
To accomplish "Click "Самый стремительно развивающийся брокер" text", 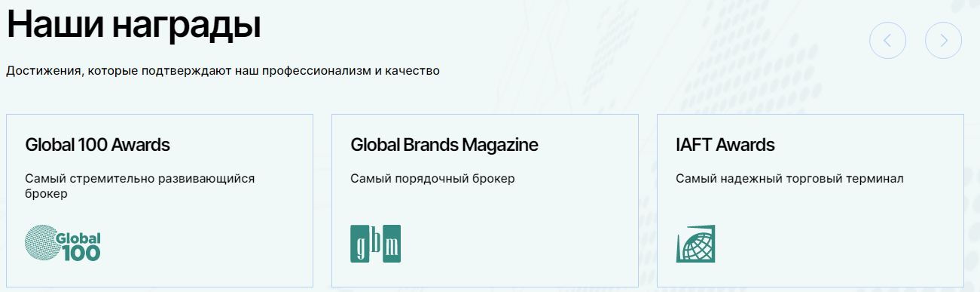I will (140, 186).
